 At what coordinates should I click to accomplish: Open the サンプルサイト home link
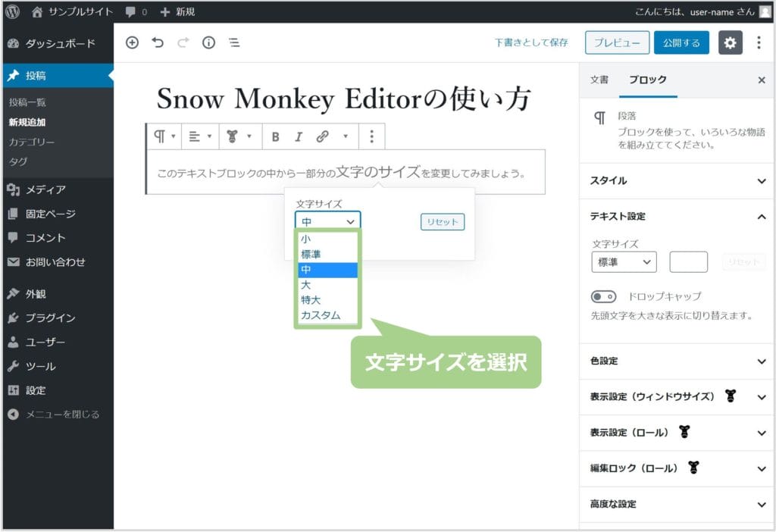[x=72, y=11]
